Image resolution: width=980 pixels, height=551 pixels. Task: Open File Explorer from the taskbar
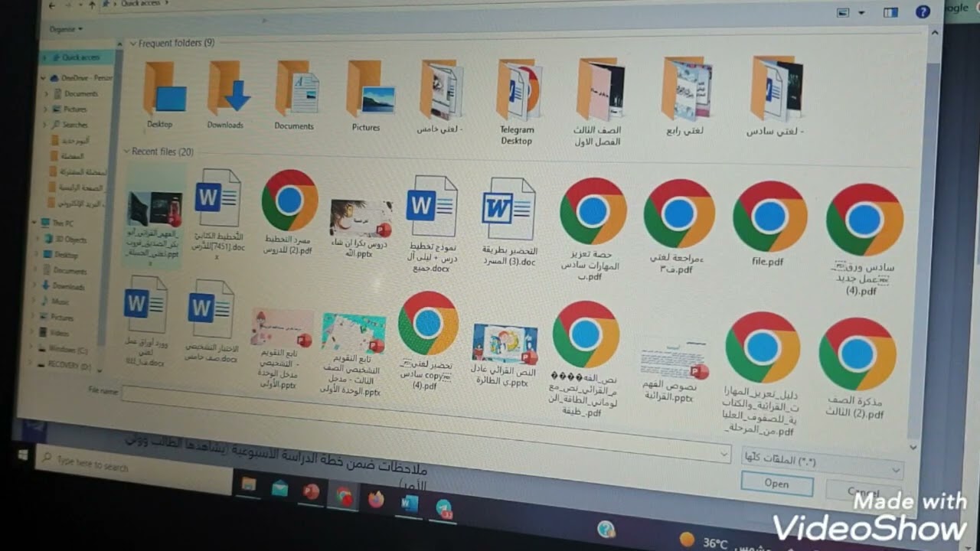tap(249, 484)
